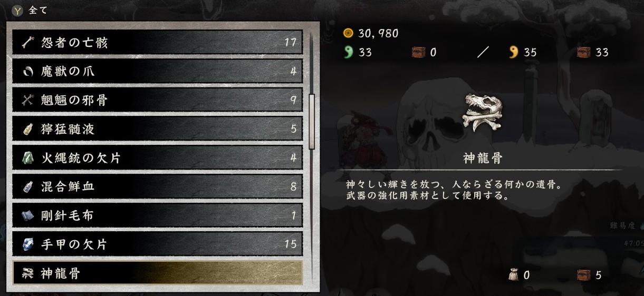Click the blue shard icon beside 手甲の欠片
The height and width of the screenshot is (296, 644).
28,244
